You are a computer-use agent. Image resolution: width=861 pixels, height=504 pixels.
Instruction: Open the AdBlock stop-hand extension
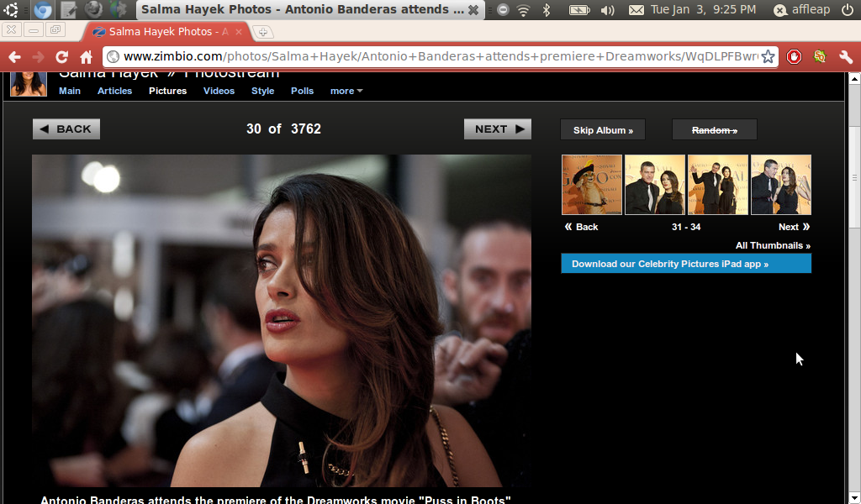(794, 56)
